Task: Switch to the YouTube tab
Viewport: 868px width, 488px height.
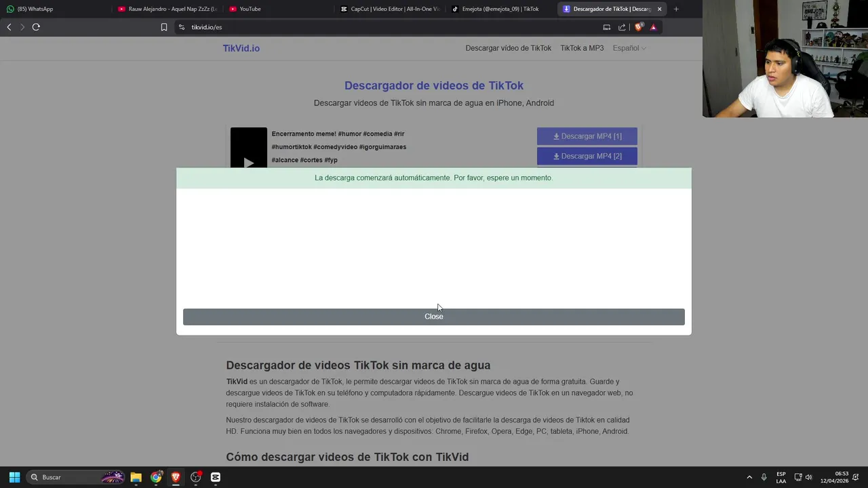Action: click(278, 9)
